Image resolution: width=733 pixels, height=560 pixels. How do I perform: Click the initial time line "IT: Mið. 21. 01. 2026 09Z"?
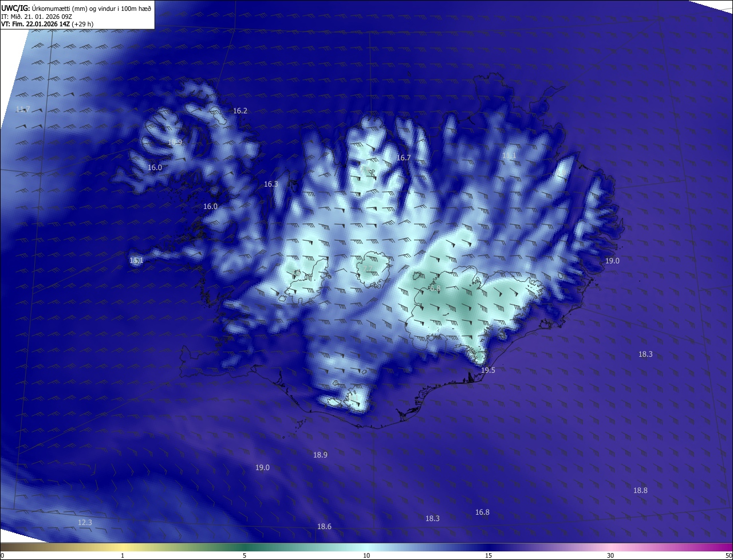pyautogui.click(x=36, y=17)
